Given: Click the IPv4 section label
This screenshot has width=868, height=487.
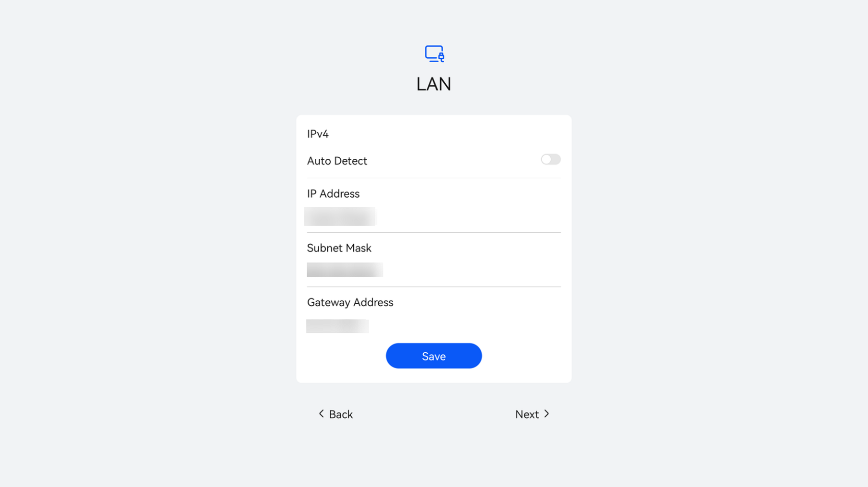Looking at the screenshot, I should click(318, 134).
